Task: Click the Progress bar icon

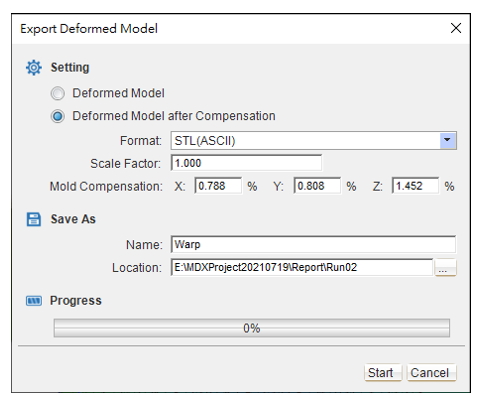Action: tap(34, 301)
